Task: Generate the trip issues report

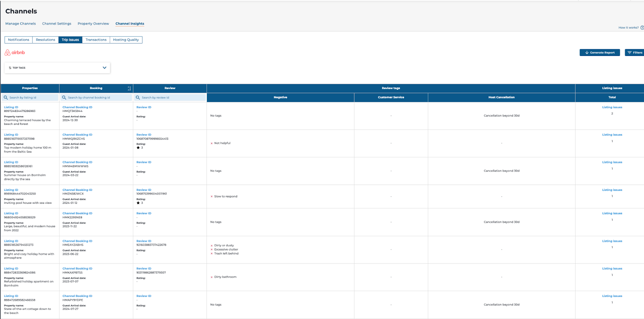Action: coord(599,53)
